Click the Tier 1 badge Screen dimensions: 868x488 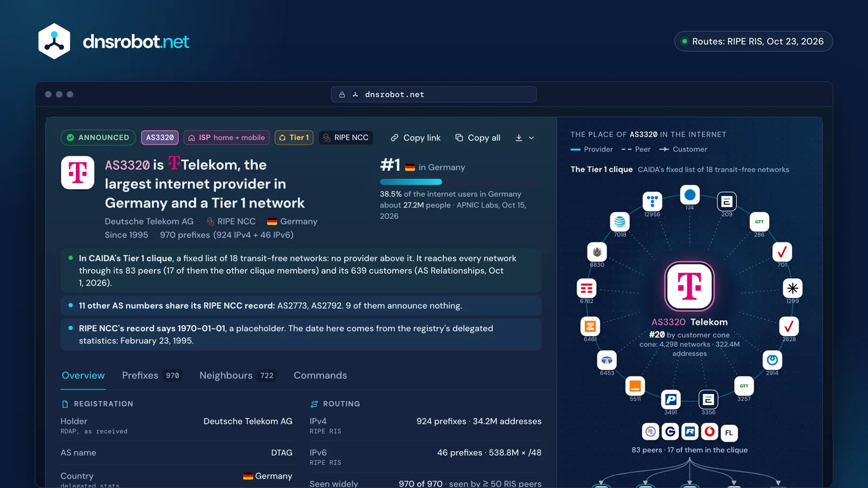click(294, 138)
